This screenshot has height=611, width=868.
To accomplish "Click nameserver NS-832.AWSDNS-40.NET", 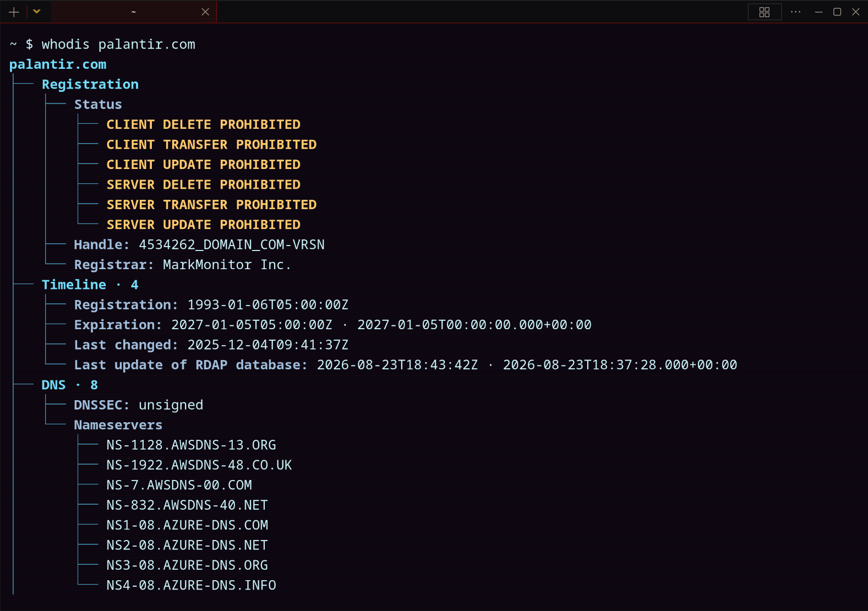I will point(187,505).
